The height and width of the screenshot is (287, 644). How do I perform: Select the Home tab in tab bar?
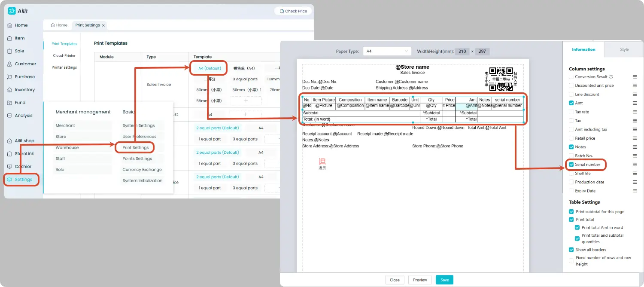click(x=59, y=25)
